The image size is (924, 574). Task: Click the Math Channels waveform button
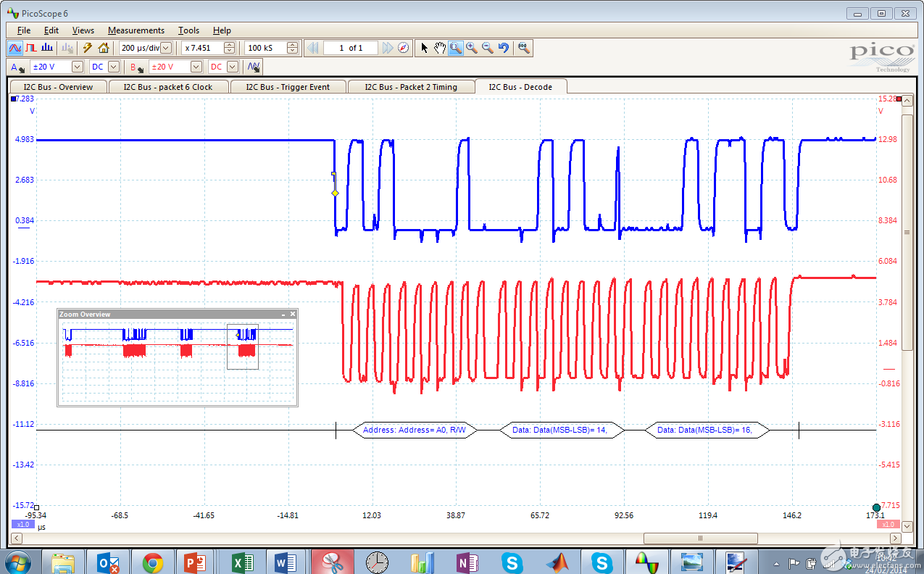tap(254, 67)
